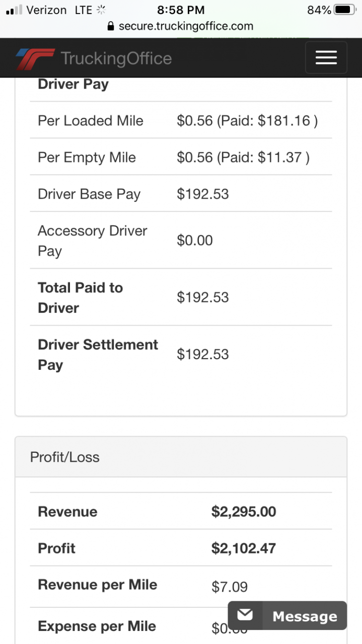
Task: Open the Message chat button
Action: [x=287, y=615]
